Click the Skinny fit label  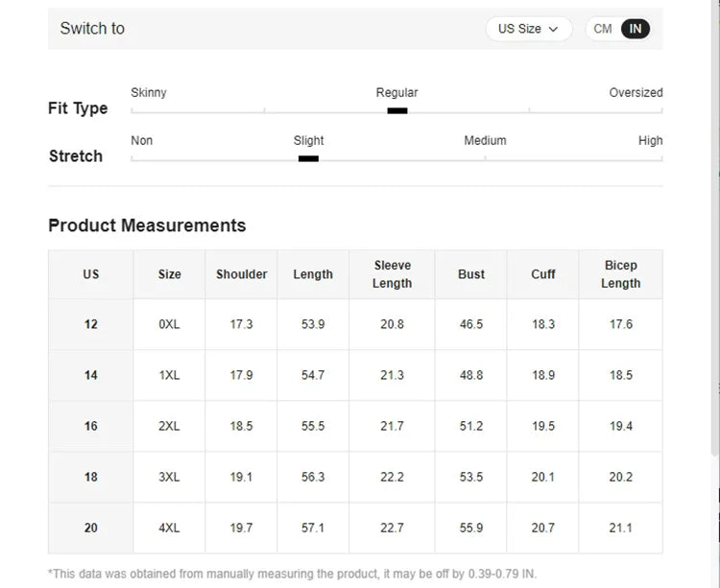coord(149,93)
